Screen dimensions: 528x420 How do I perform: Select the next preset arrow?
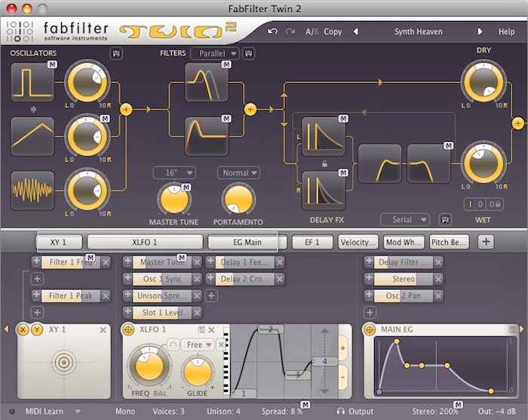point(480,32)
